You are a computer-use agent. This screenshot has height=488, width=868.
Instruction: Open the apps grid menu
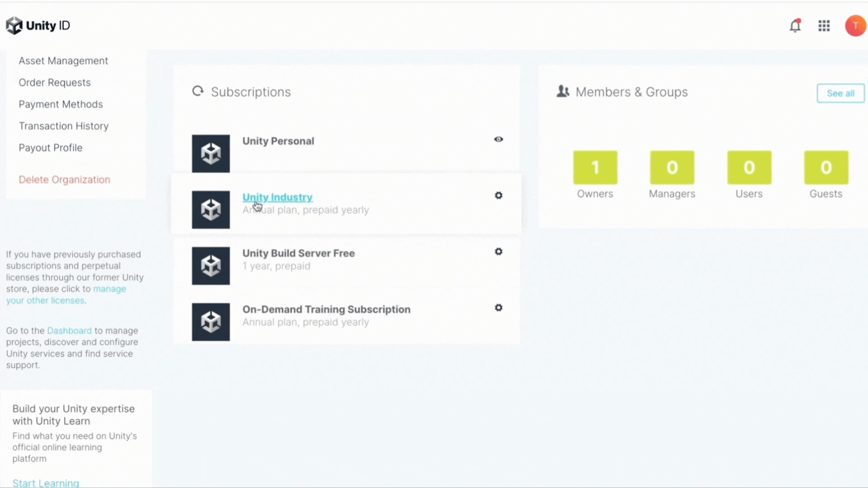(x=824, y=26)
